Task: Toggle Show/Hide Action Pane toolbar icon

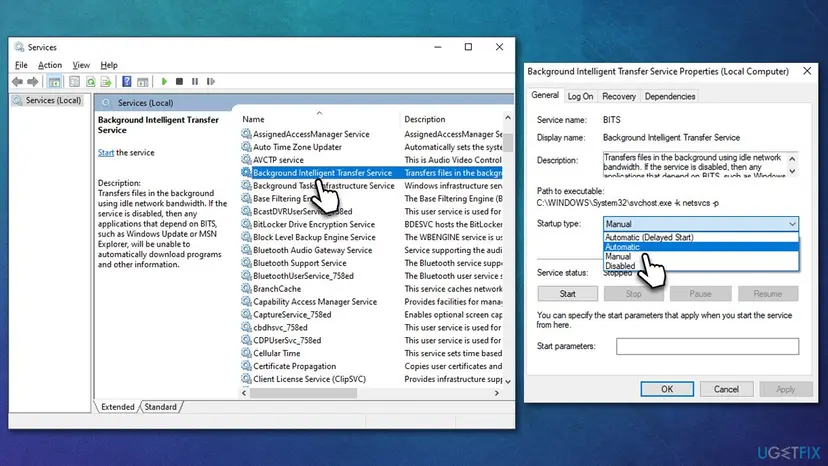Action: click(143, 81)
